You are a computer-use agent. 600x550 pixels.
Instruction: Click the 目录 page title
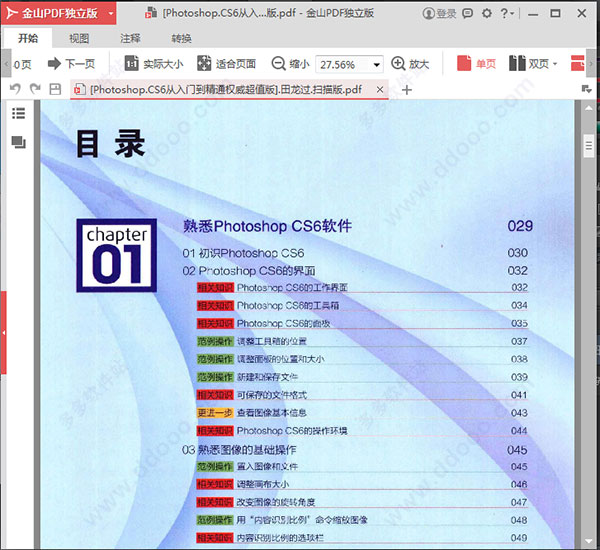(110, 144)
